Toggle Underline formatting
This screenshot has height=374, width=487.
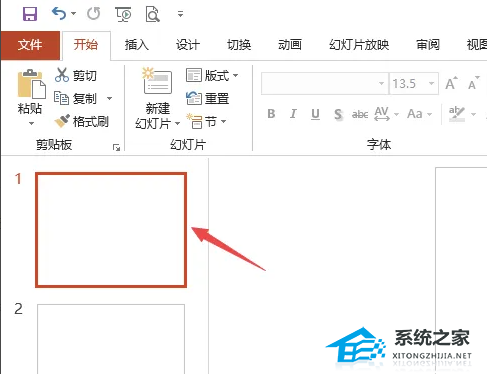coord(315,114)
